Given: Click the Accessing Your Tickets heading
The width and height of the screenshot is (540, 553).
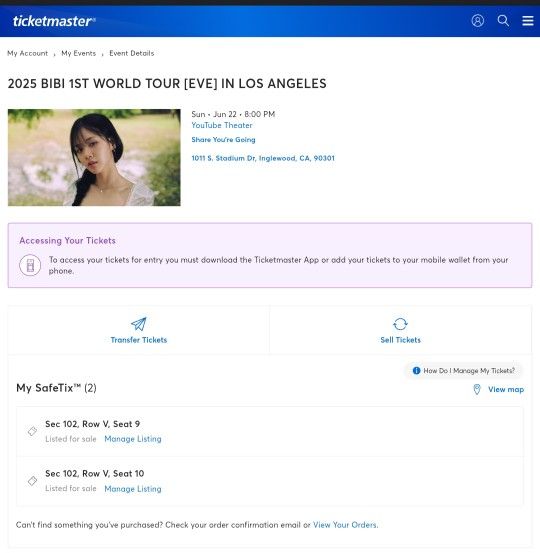Looking at the screenshot, I should [67, 241].
